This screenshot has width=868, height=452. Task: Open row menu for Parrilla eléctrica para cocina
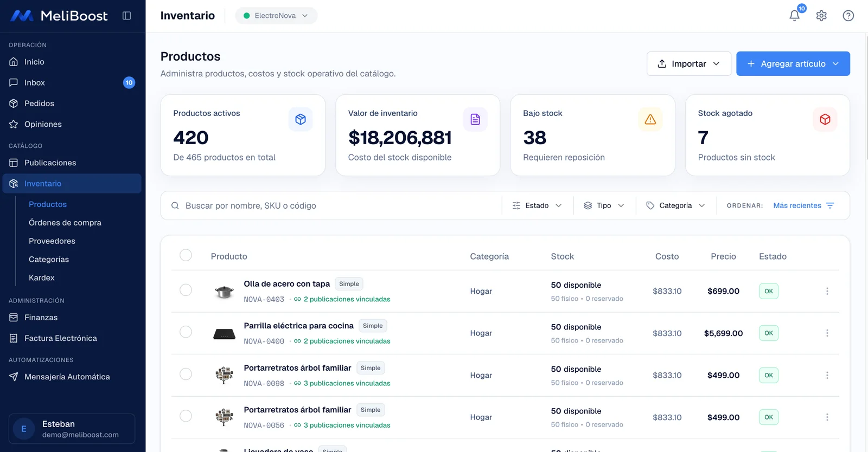click(x=827, y=333)
